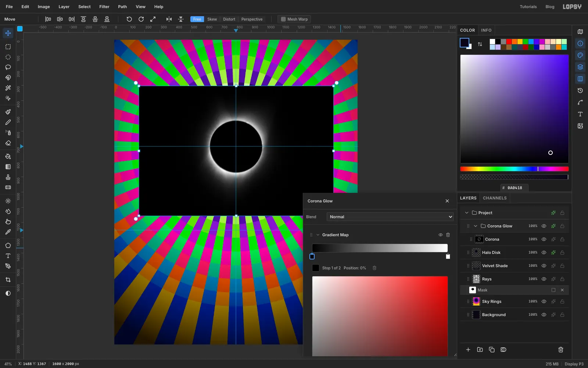Collapse the Gradient Map section
Screen dimensions: 588x368
(318, 235)
